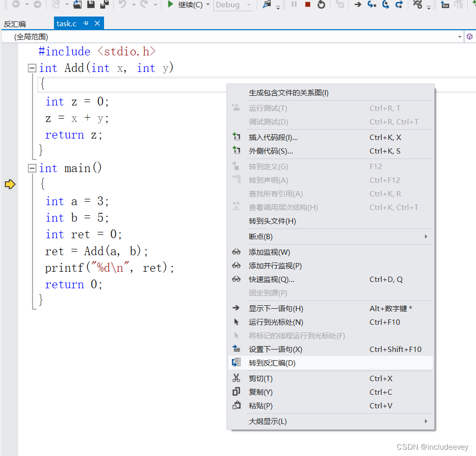This screenshot has width=476, height=456.
Task: Choose 设置下一语句(X)
Action: pos(331,350)
